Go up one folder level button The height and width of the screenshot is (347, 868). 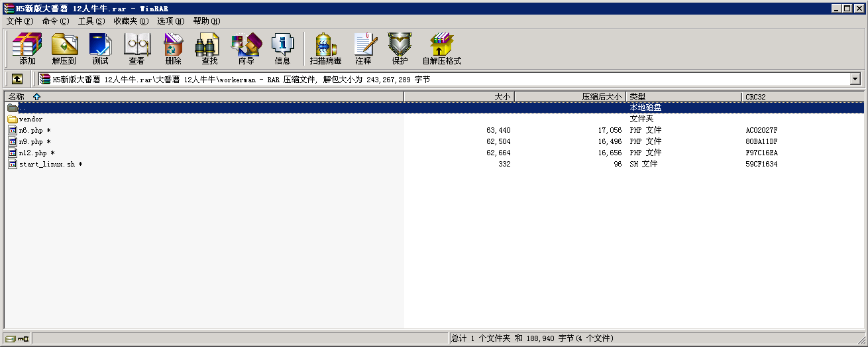(x=17, y=79)
